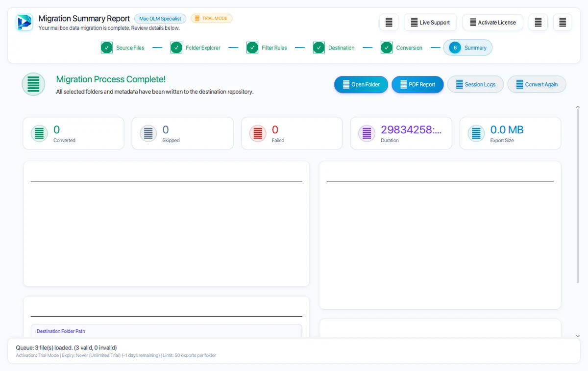Viewport: 588px width, 371px height.
Task: Click the icon button right of Activate License
Action: (x=538, y=23)
